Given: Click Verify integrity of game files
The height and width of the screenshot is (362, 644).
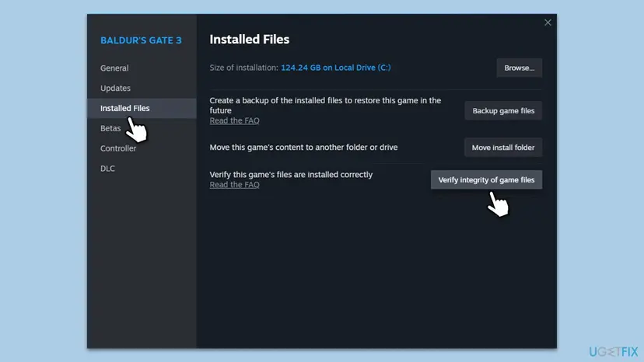Looking at the screenshot, I should coord(486,179).
